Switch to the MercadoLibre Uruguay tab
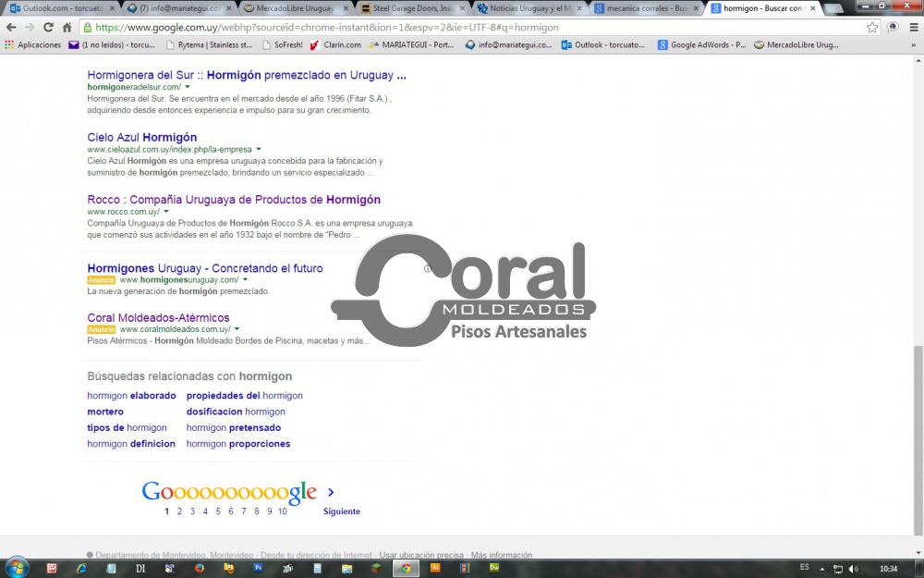 296,8
